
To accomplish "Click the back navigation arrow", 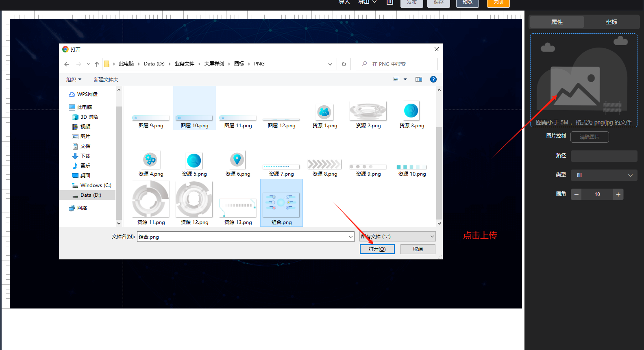I will [x=67, y=64].
